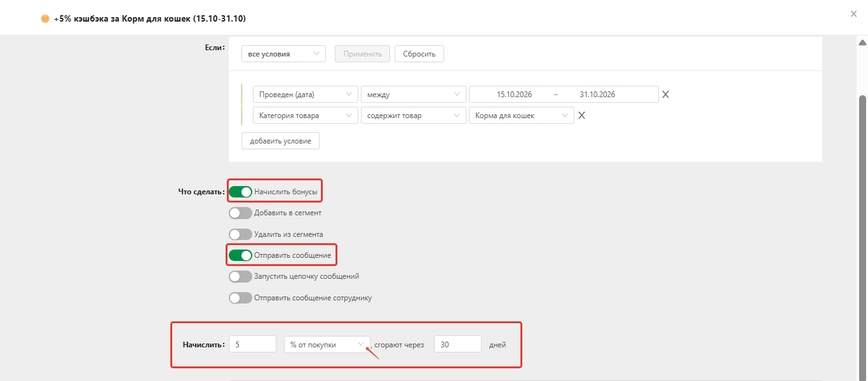Expand the 'между' operator dropdown

click(x=413, y=95)
